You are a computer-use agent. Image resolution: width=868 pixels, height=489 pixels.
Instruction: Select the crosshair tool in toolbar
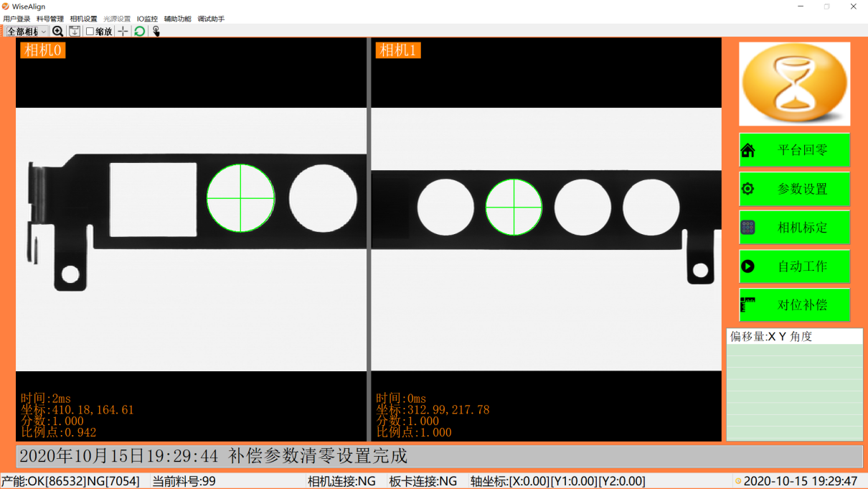123,31
